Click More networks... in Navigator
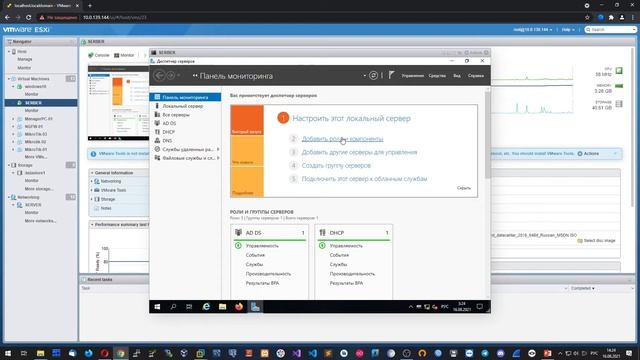 pyautogui.click(x=40, y=221)
